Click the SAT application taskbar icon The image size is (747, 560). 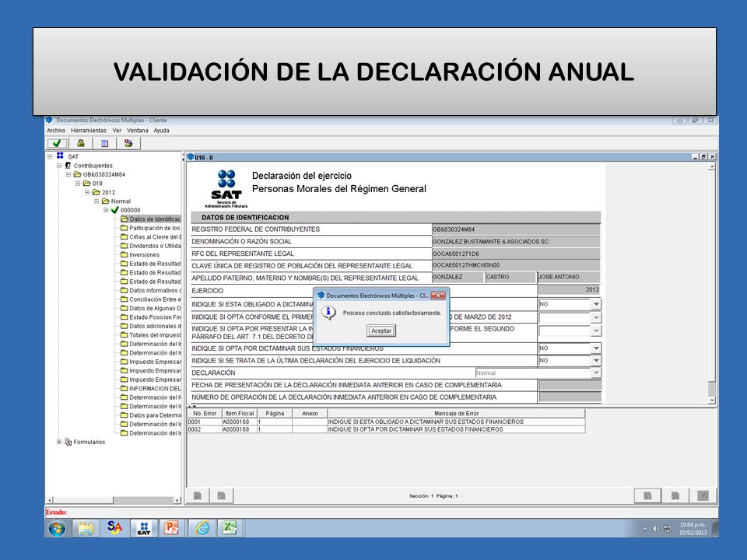[143, 528]
